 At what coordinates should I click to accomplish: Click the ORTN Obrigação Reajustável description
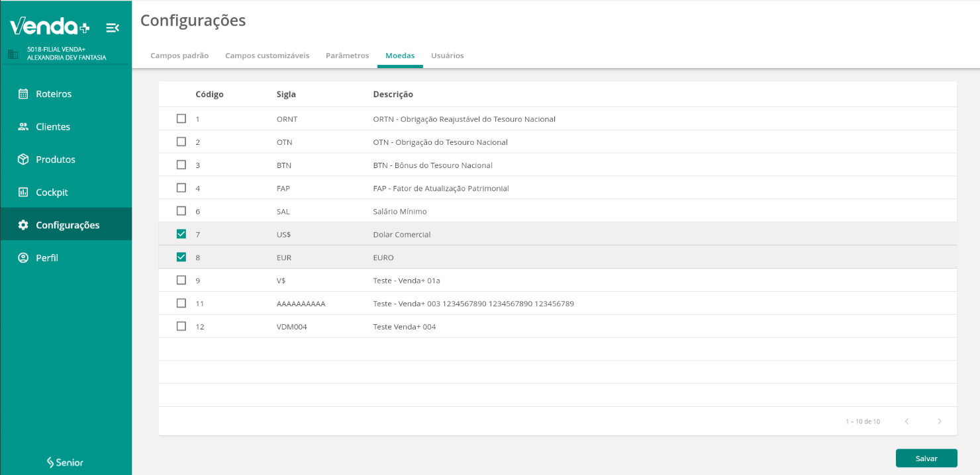(x=464, y=119)
